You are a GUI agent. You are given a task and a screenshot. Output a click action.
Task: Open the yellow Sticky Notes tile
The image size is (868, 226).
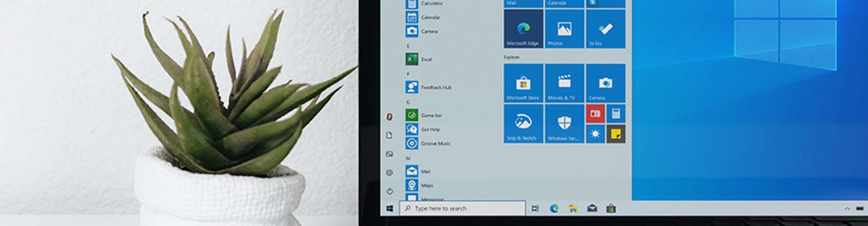(x=616, y=134)
